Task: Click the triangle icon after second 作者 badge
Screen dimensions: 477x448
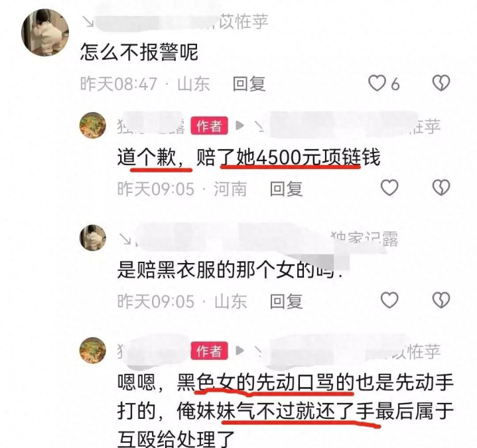Action: [240, 351]
